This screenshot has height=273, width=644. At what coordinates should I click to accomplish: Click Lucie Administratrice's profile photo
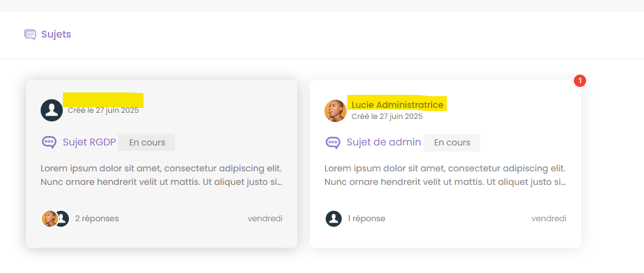335,111
